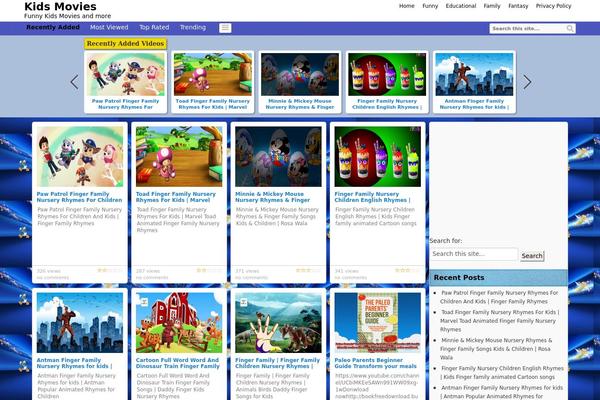Open Finger Family jars carousel thumbnail
The image size is (600, 400).
pyautogui.click(x=387, y=74)
